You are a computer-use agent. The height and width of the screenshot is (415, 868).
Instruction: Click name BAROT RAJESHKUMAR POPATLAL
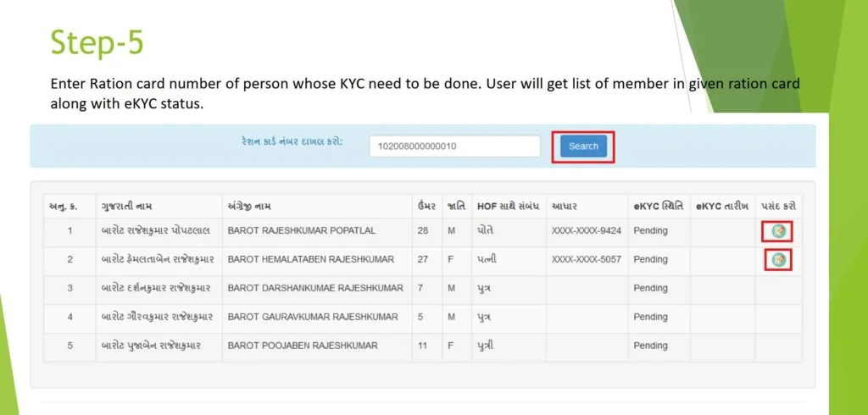(x=301, y=230)
